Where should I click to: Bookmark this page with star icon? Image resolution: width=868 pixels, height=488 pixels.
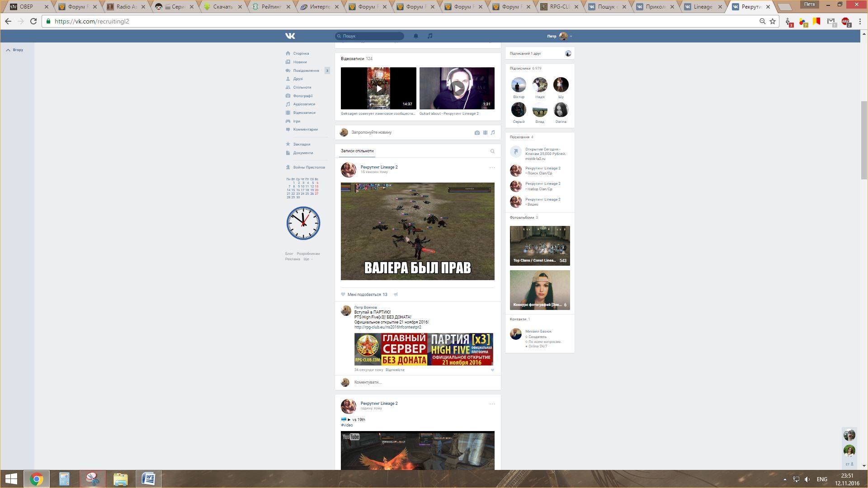773,21
